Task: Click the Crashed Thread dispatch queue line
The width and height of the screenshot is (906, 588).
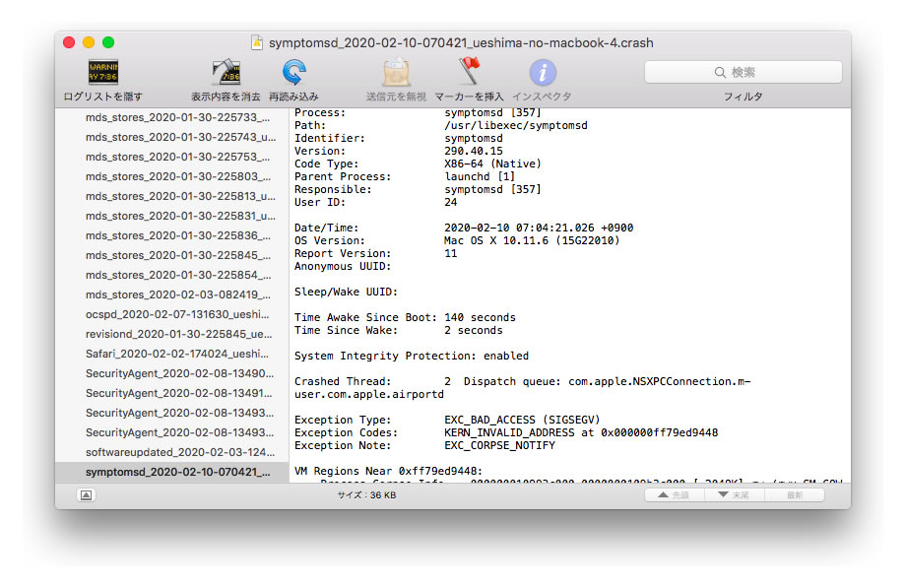Action: [522, 388]
